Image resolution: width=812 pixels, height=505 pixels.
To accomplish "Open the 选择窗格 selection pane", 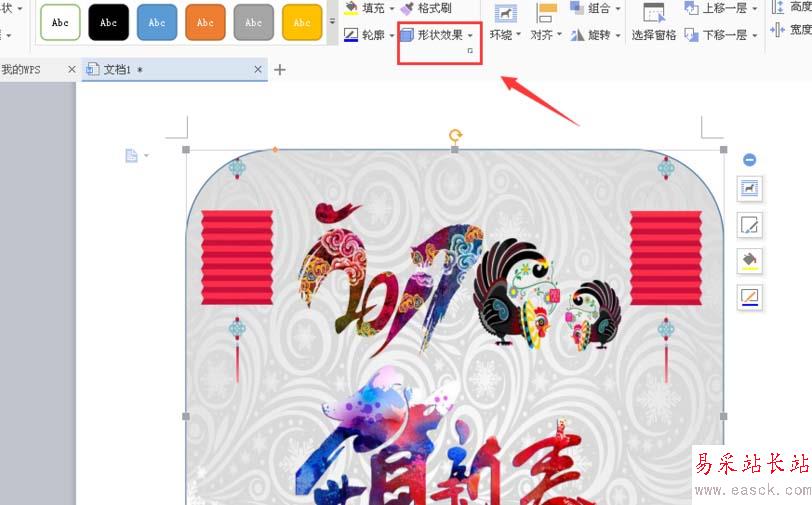I will pyautogui.click(x=654, y=22).
